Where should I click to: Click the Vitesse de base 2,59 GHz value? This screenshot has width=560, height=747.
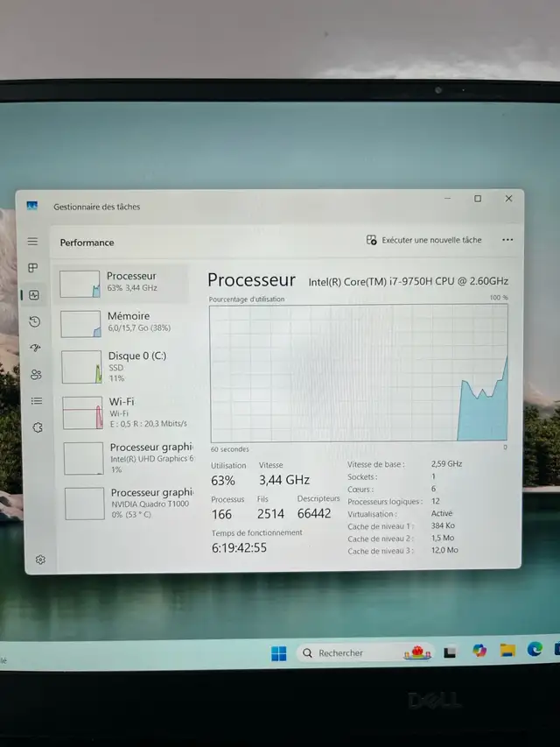tap(446, 463)
